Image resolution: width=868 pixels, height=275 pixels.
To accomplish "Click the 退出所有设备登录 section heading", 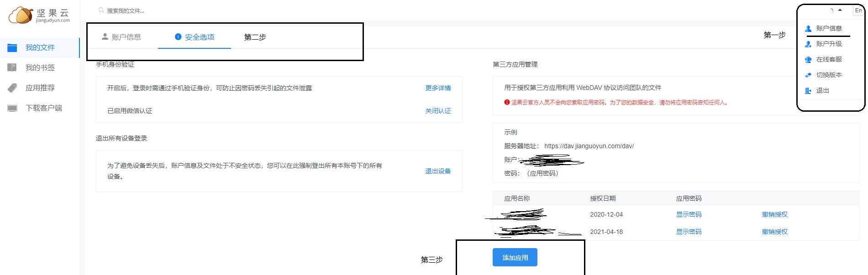I will point(121,138).
